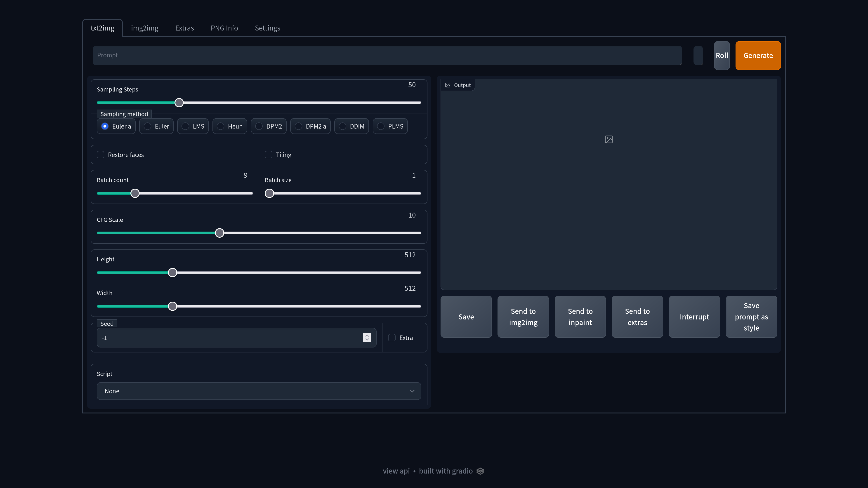Check the Extra seed option
Screen dimensions: 868x488
point(392,338)
